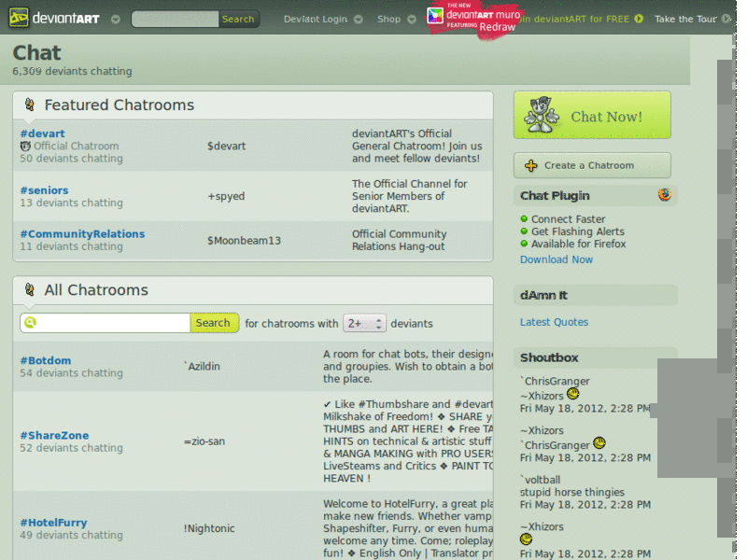Click the Featured Chatrooms header icon

(30, 105)
